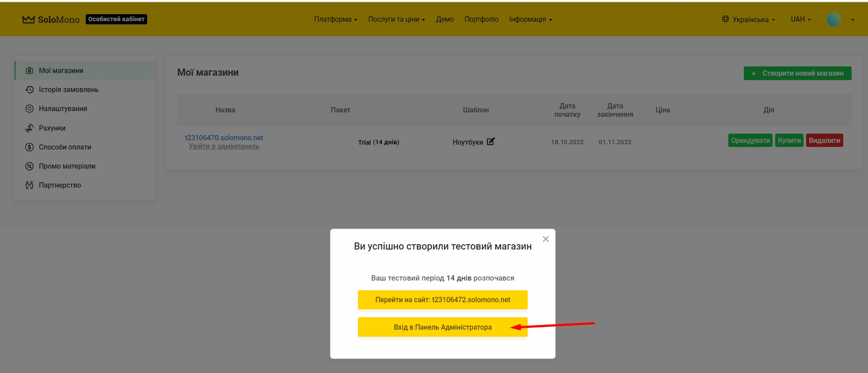Open the Демо menu item
The width and height of the screenshot is (868, 373).
point(445,19)
